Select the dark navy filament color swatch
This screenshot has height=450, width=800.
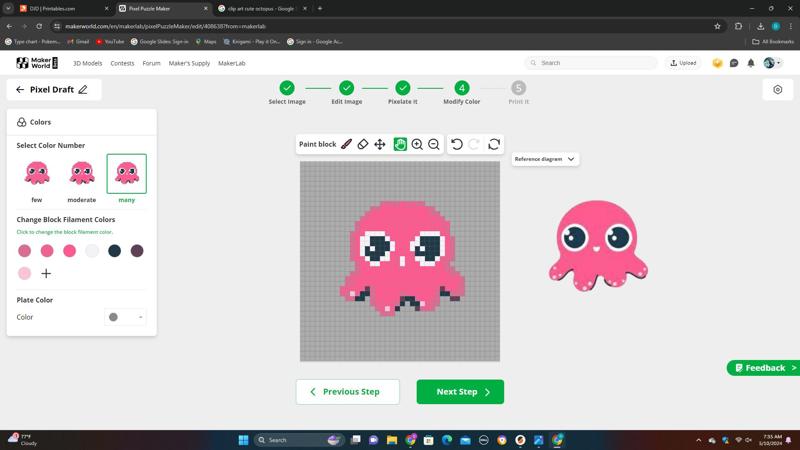(x=114, y=251)
